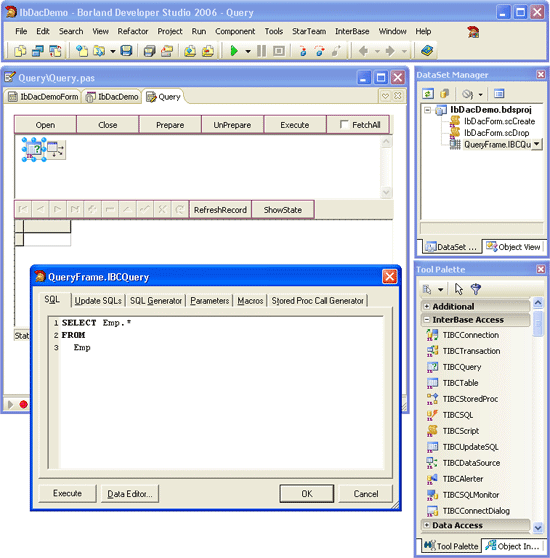Select the IBCQuery component on the form
The height and width of the screenshot is (558, 550).
click(34, 149)
